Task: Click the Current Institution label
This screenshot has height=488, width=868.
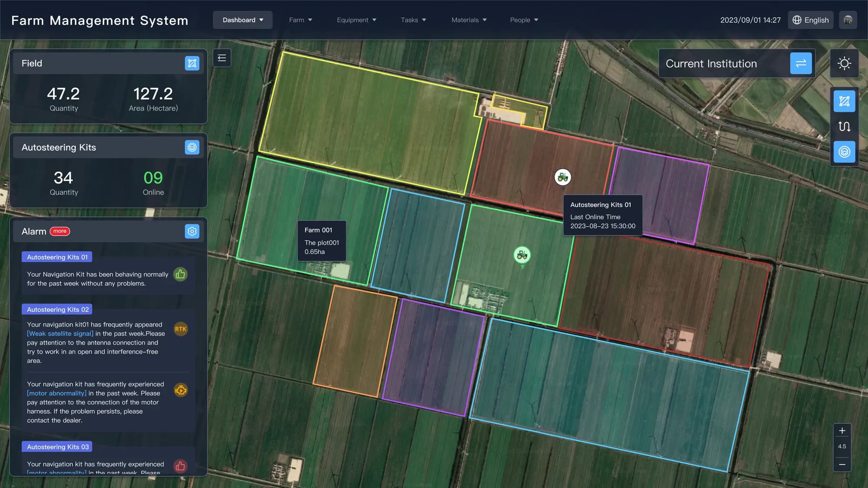Action: [711, 64]
